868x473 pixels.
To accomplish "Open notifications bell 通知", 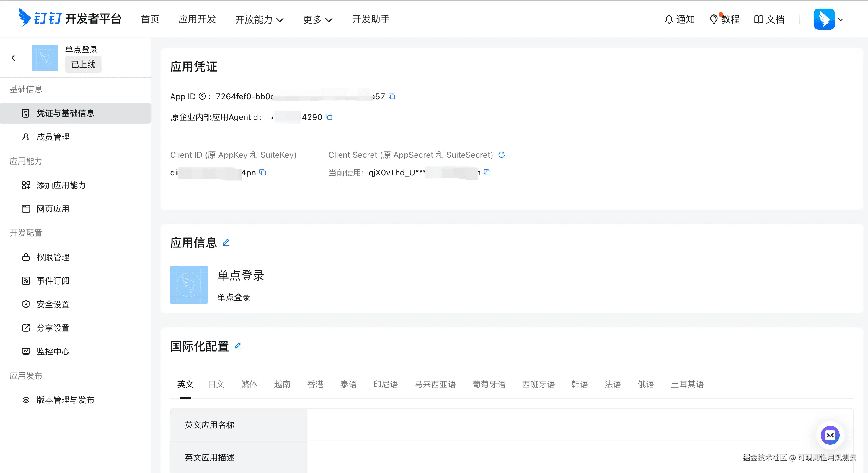I will click(679, 19).
